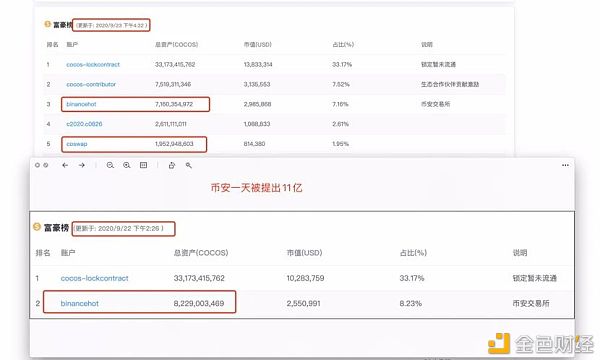This screenshot has width=600, height=360.
Task: Select the 7.52% share cell
Action: pyautogui.click(x=341, y=84)
